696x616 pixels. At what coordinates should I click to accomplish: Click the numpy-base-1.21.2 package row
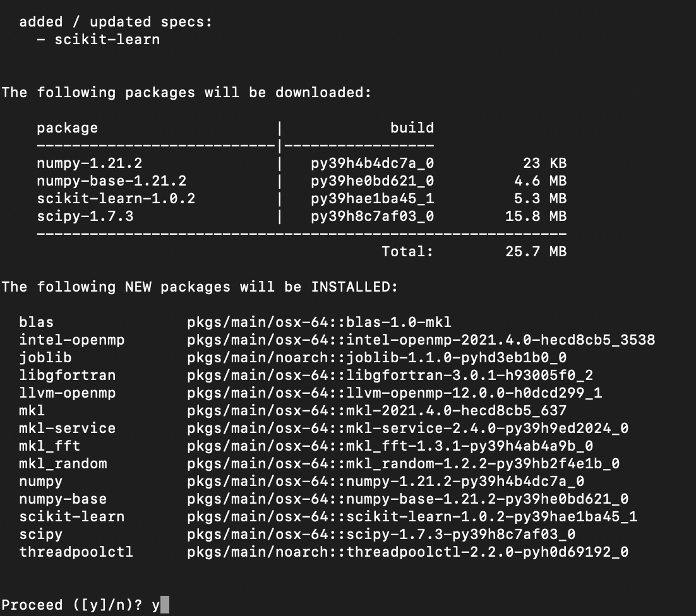[301, 181]
